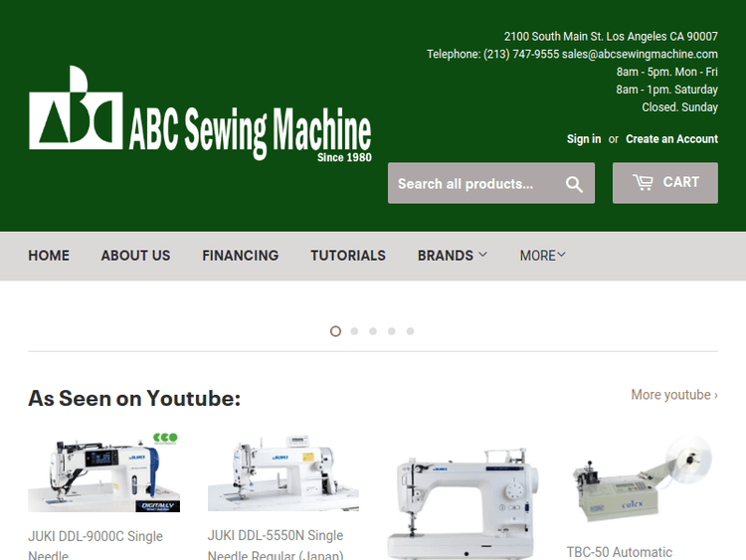Click the JUKI DDL-5550N Single Needle title

click(x=276, y=544)
